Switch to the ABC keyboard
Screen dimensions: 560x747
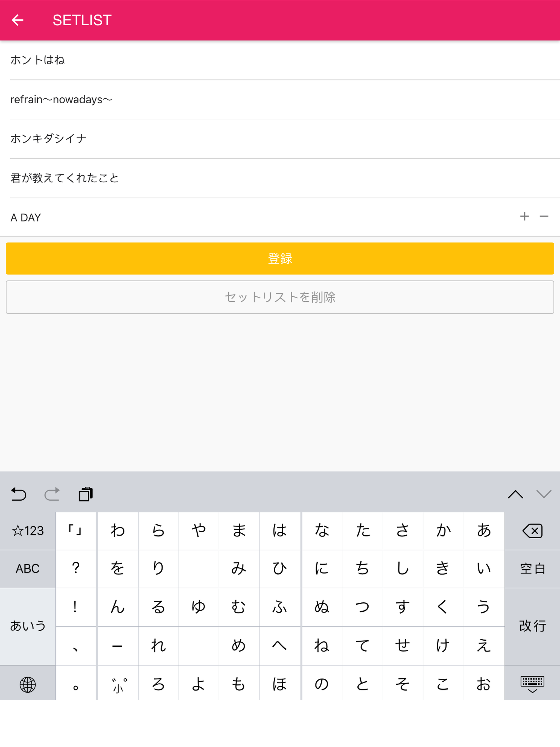click(x=28, y=569)
